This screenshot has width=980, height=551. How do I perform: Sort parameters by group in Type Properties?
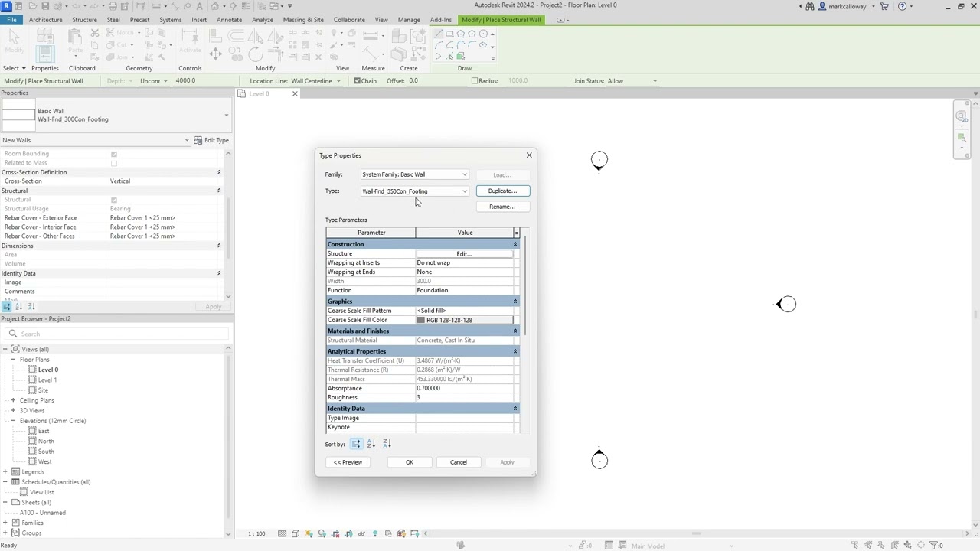[x=356, y=444]
